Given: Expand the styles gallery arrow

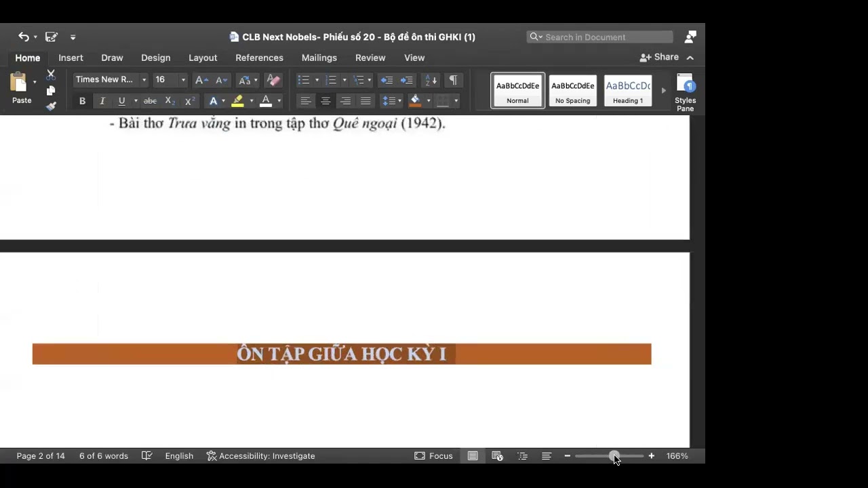Looking at the screenshot, I should [x=663, y=90].
